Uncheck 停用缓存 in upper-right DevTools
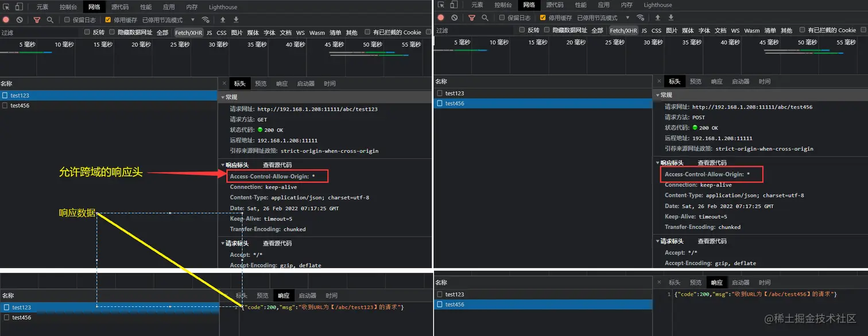 tap(543, 18)
